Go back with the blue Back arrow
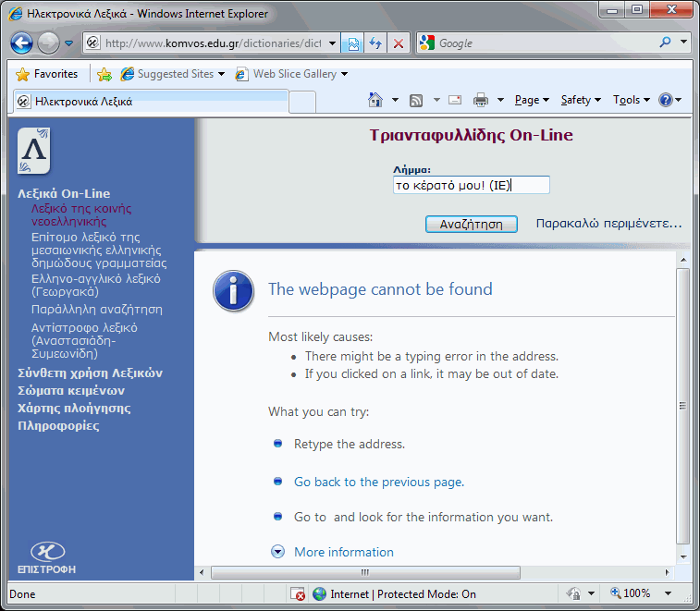 pyautogui.click(x=21, y=43)
